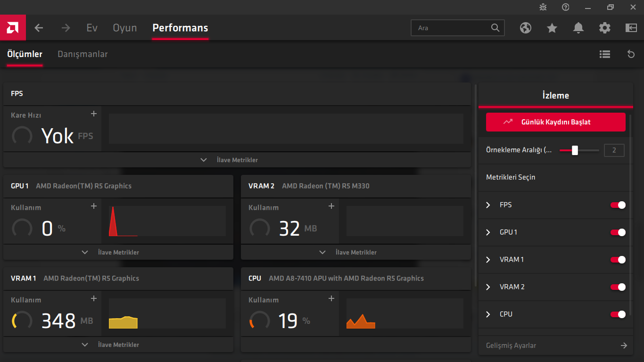This screenshot has width=644, height=362.
Task: Switch off VRAM 2 tracking toggle
Action: click(x=618, y=287)
